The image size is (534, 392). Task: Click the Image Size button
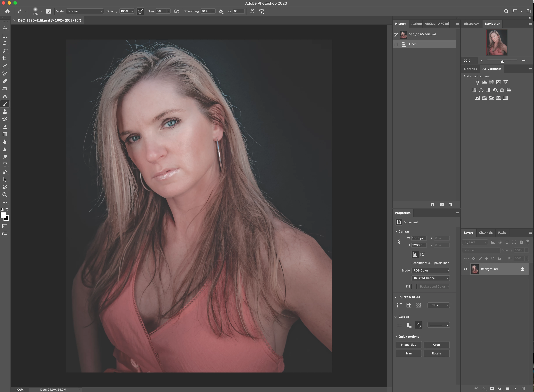[408, 345]
